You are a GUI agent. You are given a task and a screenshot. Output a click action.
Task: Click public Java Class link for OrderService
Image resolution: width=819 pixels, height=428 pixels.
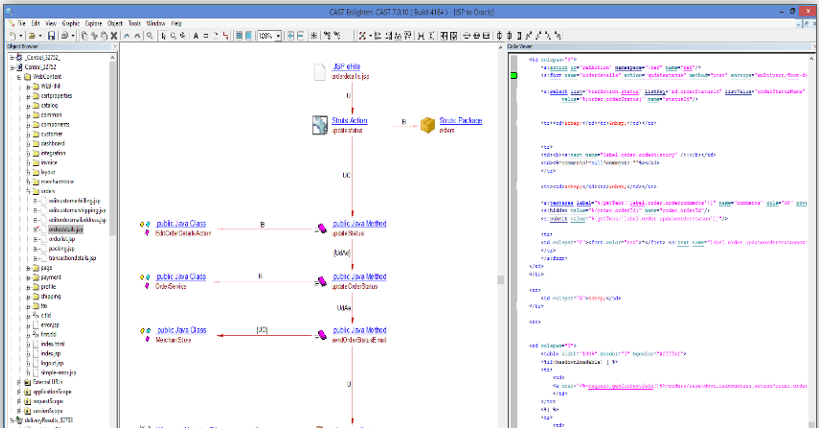click(181, 277)
